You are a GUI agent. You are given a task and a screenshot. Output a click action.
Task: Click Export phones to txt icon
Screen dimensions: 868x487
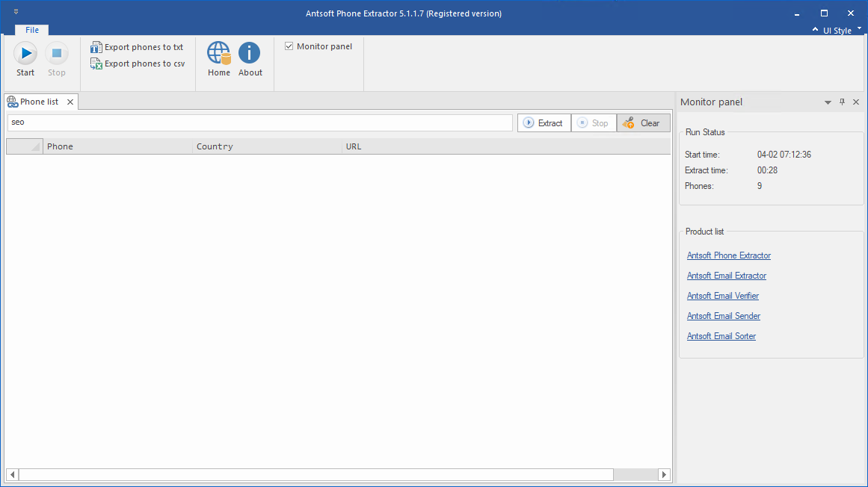click(x=96, y=47)
